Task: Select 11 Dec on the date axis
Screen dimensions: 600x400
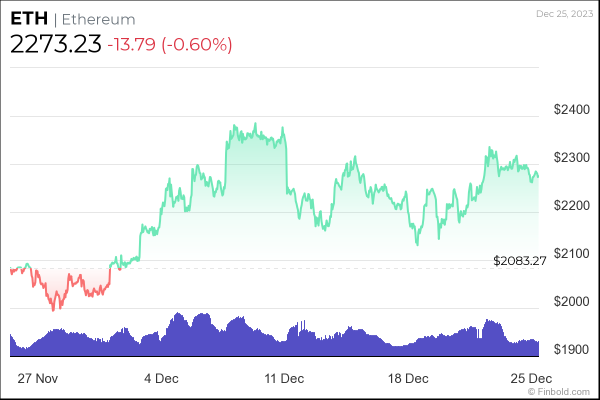Action: 284,379
